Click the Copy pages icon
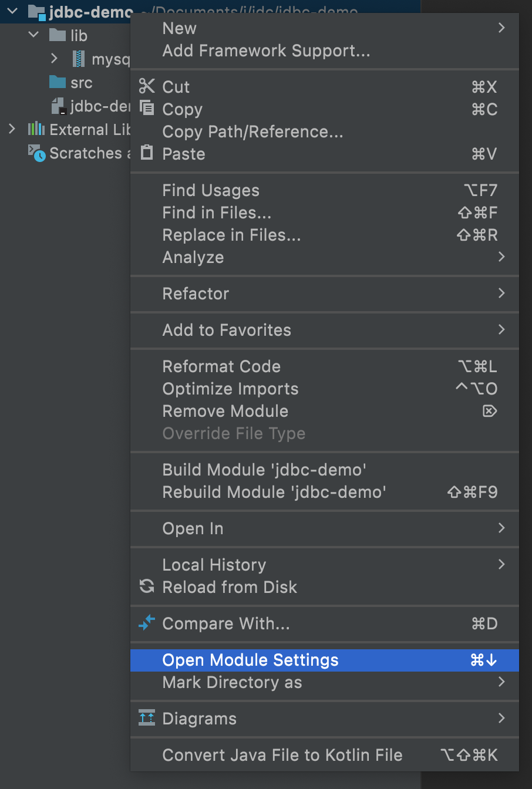This screenshot has width=532, height=789. point(146,109)
